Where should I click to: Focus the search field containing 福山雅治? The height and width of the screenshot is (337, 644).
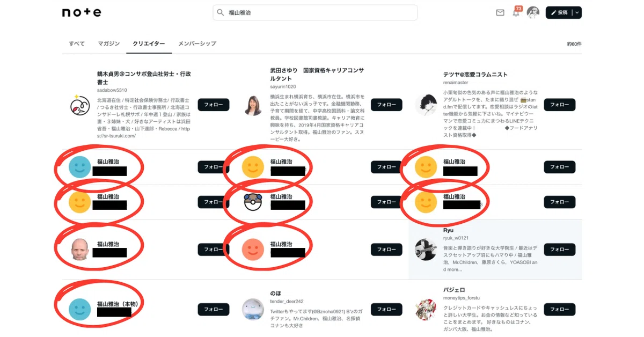pos(315,12)
